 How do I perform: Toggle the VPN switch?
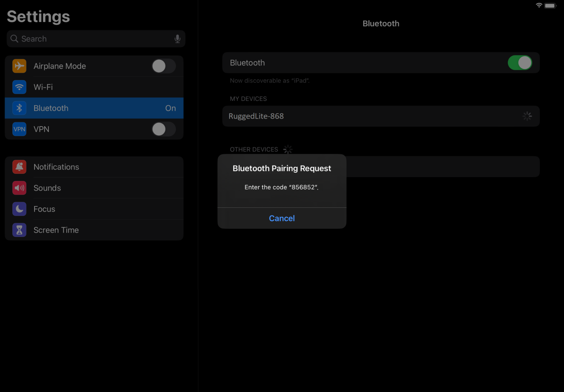[x=163, y=129]
